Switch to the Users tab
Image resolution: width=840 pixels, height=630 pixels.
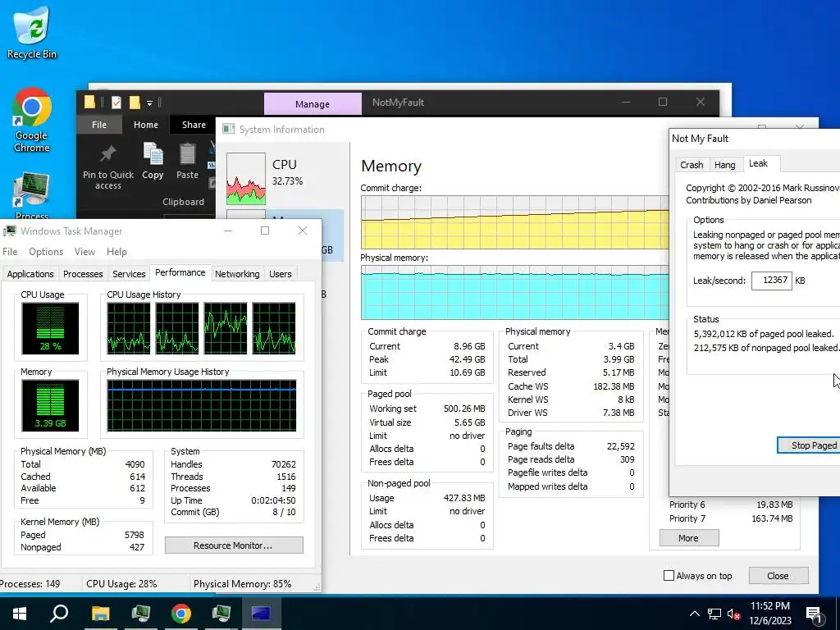281,274
